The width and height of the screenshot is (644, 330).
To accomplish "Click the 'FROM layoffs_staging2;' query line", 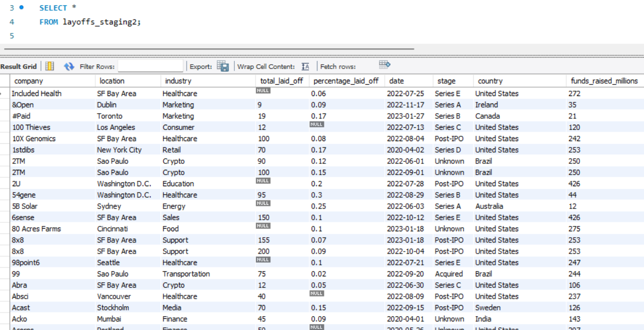I will (x=91, y=22).
